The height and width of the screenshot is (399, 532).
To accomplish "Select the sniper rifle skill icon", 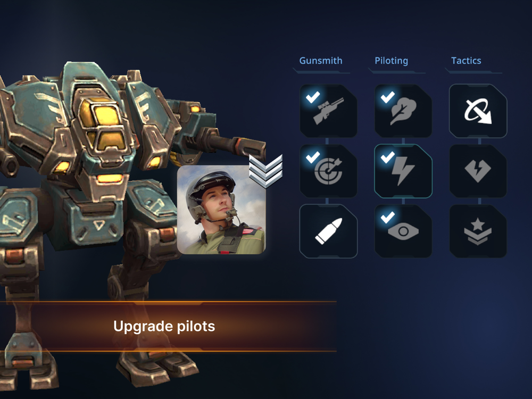I will coord(328,111).
